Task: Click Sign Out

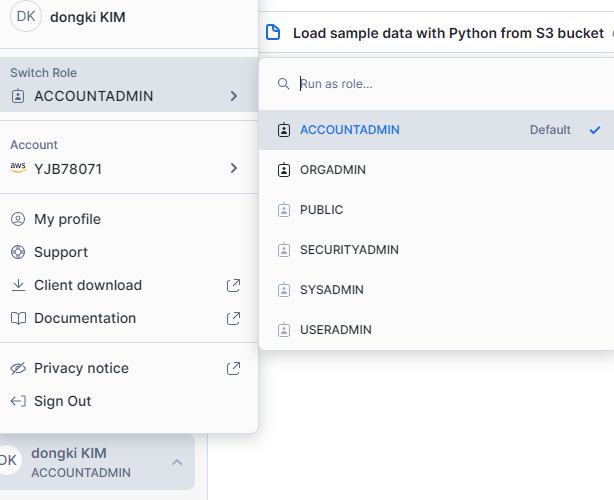Action: coord(62,401)
